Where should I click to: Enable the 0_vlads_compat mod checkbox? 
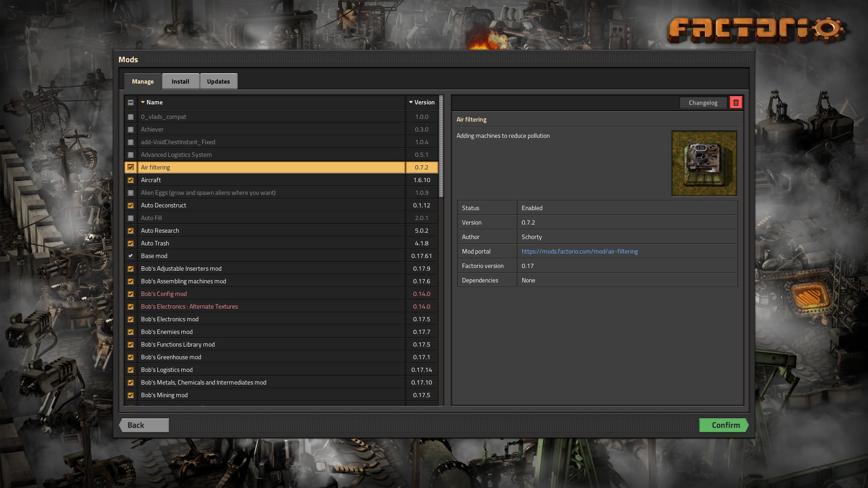(131, 117)
